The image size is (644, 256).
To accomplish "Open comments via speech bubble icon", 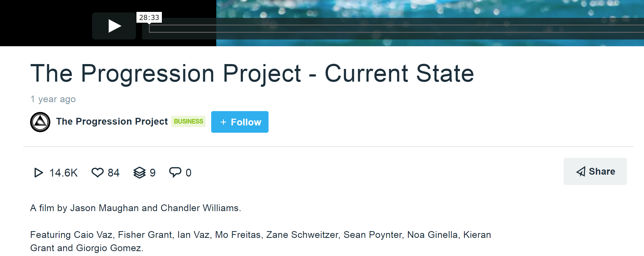I will (175, 172).
